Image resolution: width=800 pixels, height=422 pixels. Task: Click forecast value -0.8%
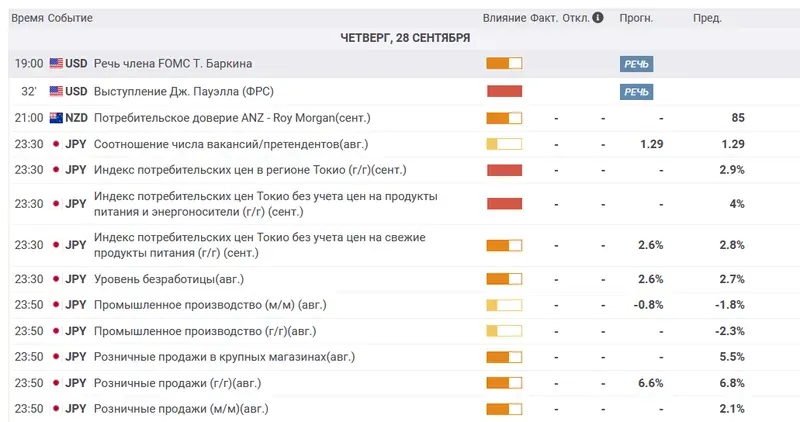click(648, 305)
